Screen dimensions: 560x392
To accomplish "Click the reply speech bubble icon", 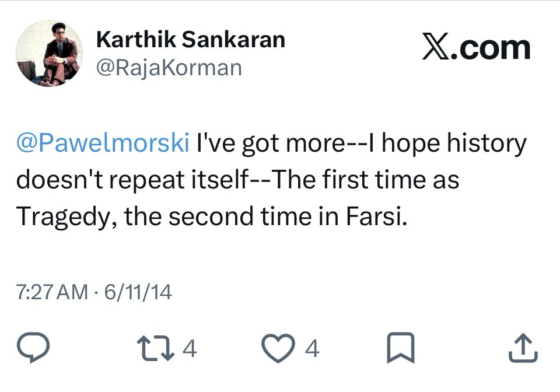I will coord(36,348).
